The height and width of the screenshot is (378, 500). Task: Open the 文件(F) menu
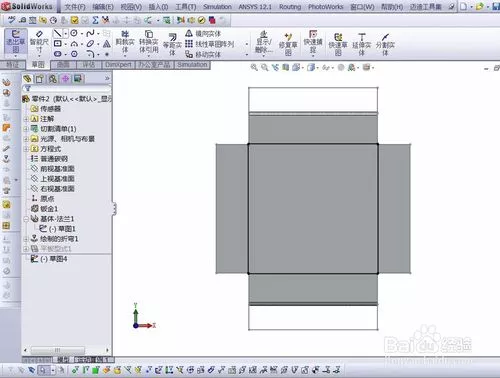[x=75, y=7]
